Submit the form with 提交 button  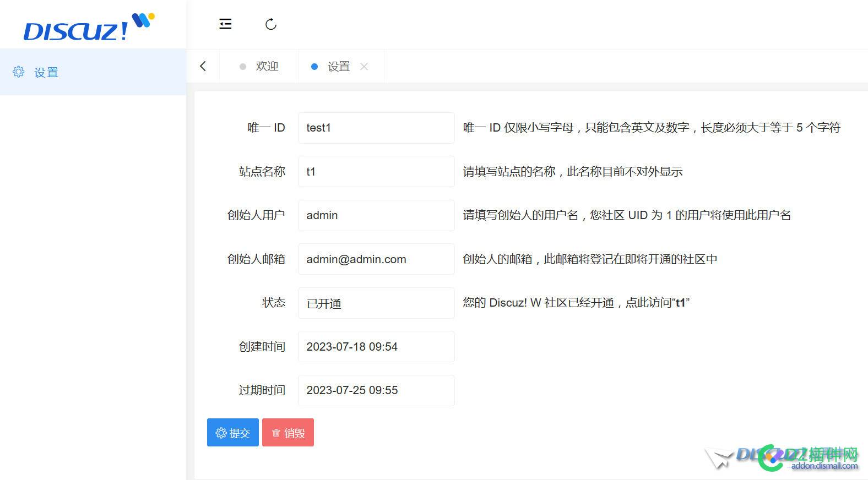[x=233, y=433]
